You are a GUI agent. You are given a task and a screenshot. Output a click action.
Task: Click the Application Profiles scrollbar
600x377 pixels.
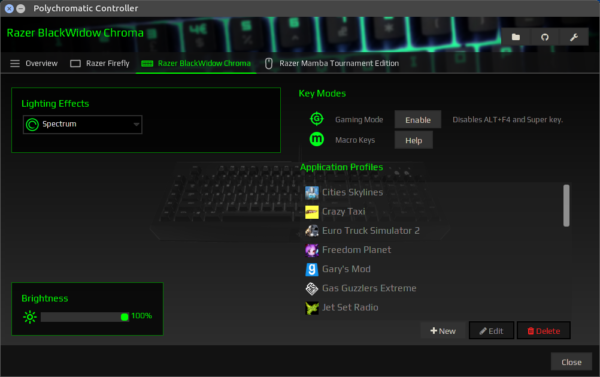pos(566,206)
